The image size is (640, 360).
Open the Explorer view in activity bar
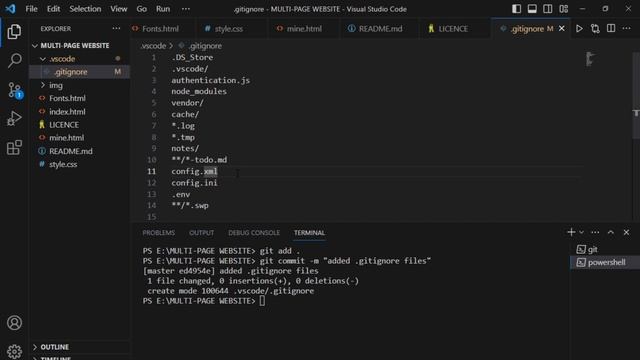click(x=14, y=32)
